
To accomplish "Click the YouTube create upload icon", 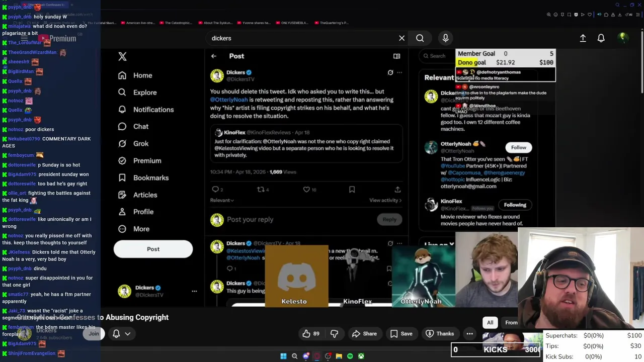I will point(583,38).
